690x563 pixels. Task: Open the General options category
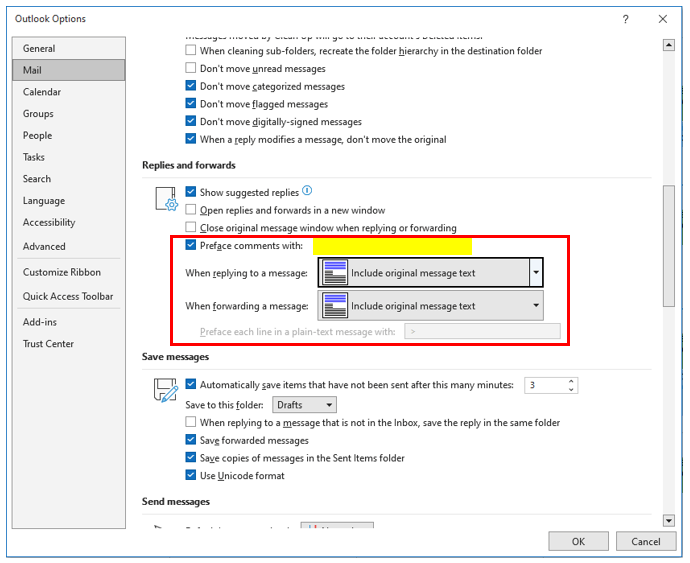point(69,48)
